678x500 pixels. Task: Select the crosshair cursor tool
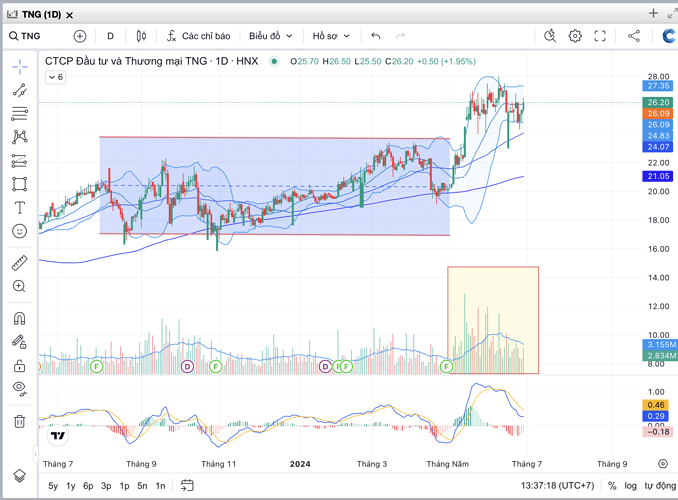(19, 67)
